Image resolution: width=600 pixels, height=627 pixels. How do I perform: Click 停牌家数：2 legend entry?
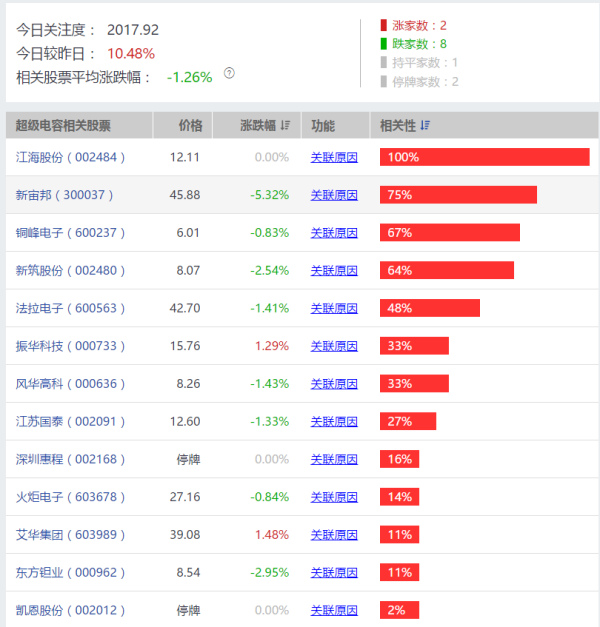click(x=420, y=82)
